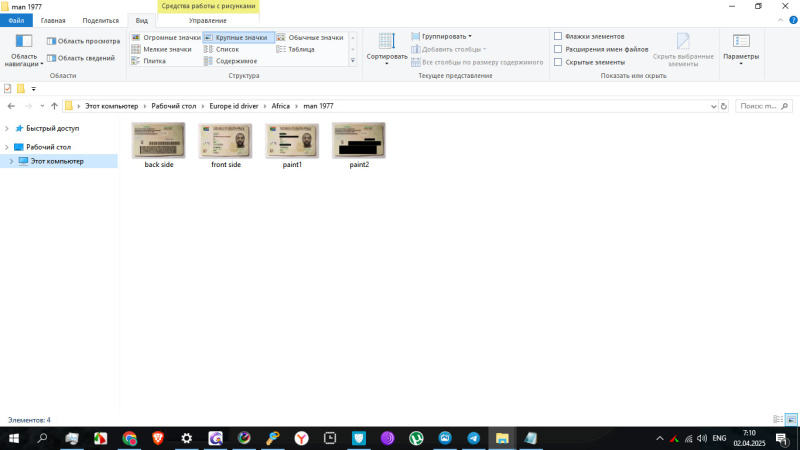The height and width of the screenshot is (450, 800).
Task: Open the Parameters (Параметры) folder options
Action: [741, 46]
